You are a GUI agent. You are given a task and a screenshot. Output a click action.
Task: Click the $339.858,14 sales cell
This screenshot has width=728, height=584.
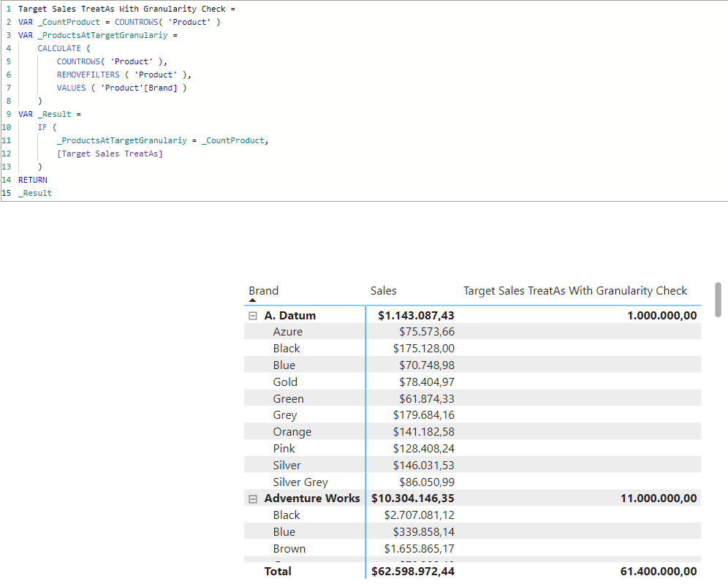click(x=424, y=532)
